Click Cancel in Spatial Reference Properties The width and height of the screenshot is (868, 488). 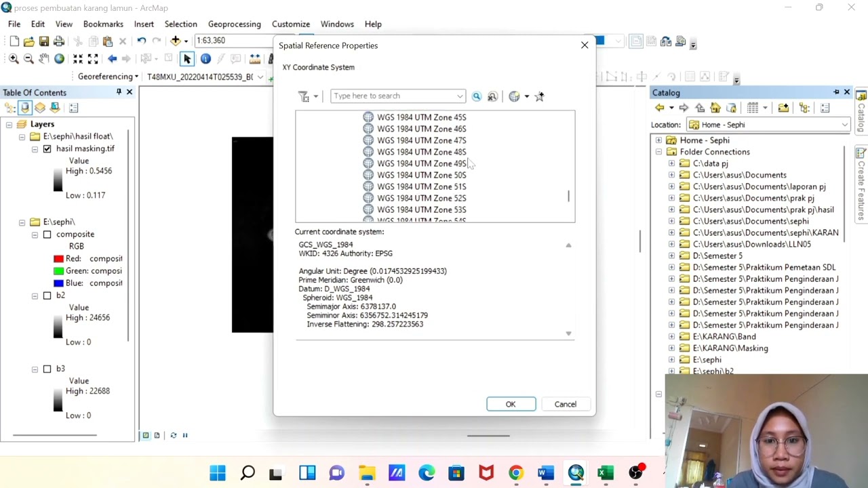(x=565, y=404)
